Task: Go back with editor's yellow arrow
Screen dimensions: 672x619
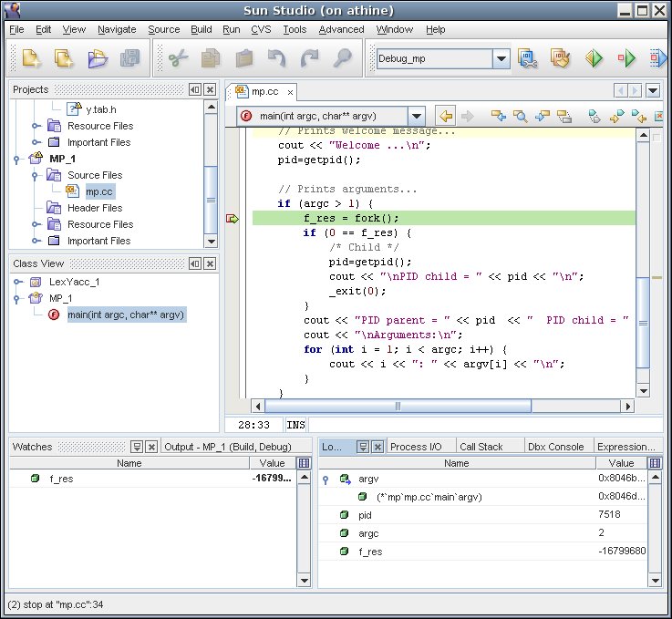Action: point(445,116)
